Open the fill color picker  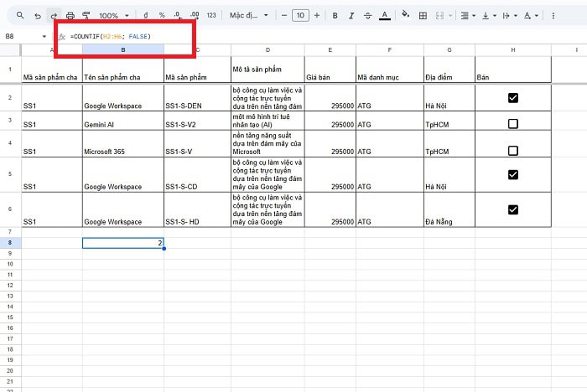pos(406,15)
